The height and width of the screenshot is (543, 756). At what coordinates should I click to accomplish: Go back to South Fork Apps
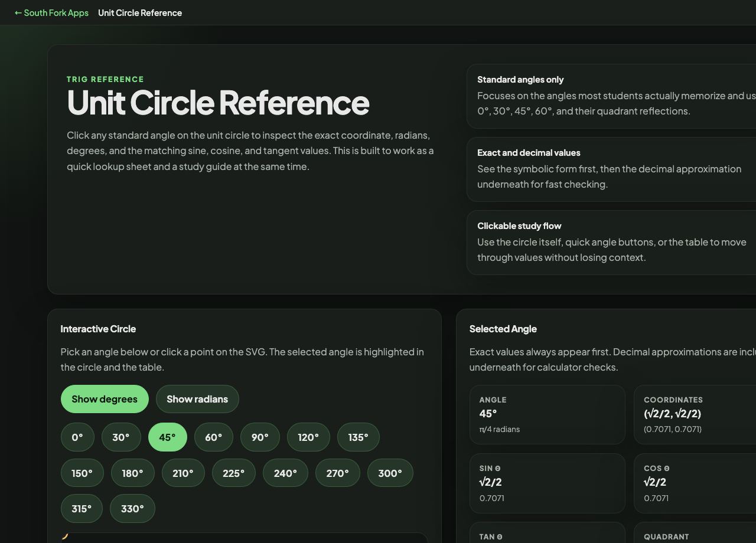[51, 12]
